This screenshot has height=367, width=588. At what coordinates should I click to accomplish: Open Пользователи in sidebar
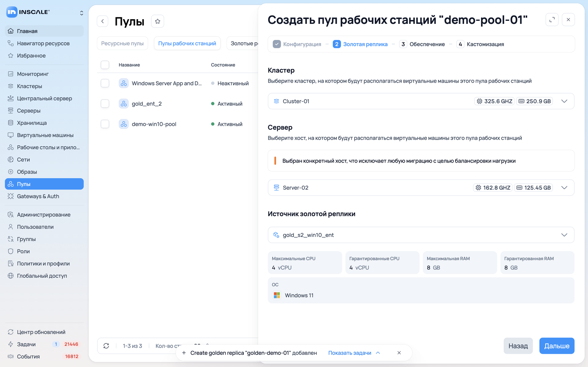click(44, 227)
